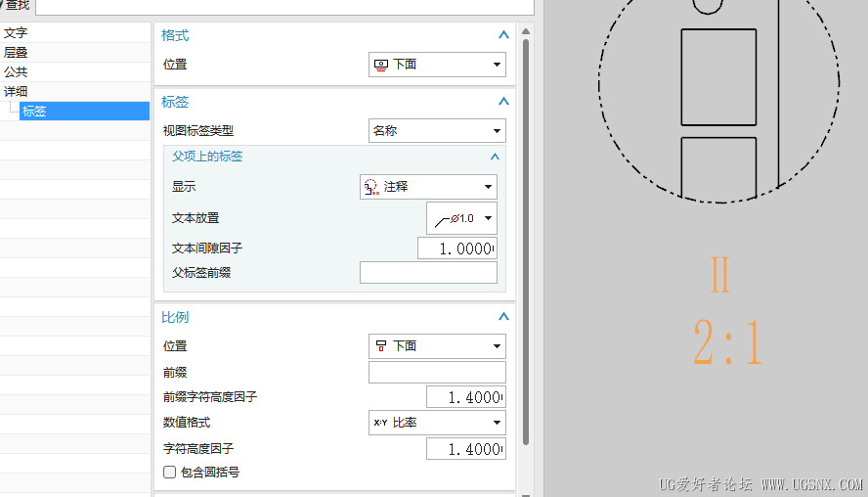
Task: Open the 文本放置 dropdown
Action: tap(461, 218)
